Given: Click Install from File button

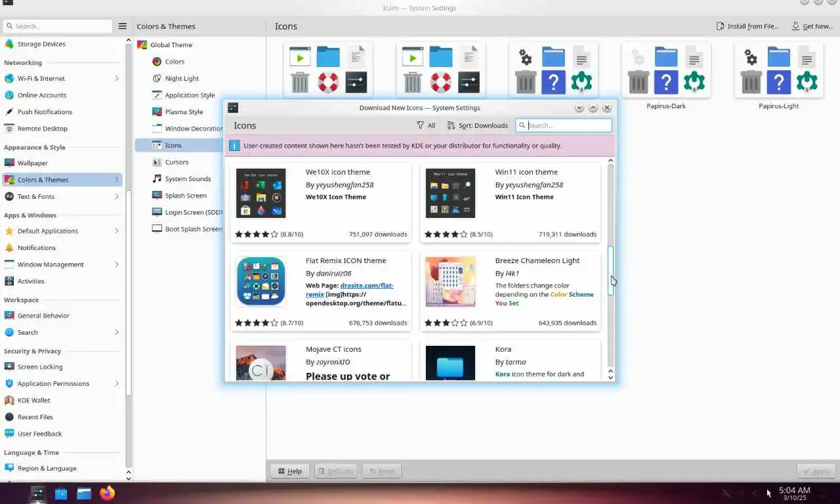Looking at the screenshot, I should pos(747,26).
